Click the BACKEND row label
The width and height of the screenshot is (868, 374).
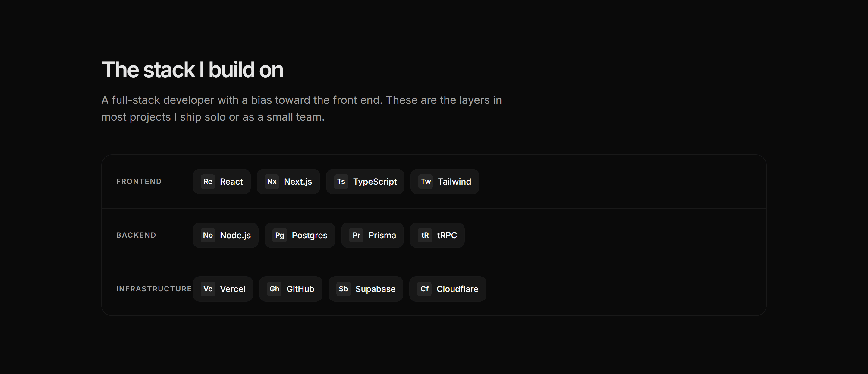click(x=136, y=235)
